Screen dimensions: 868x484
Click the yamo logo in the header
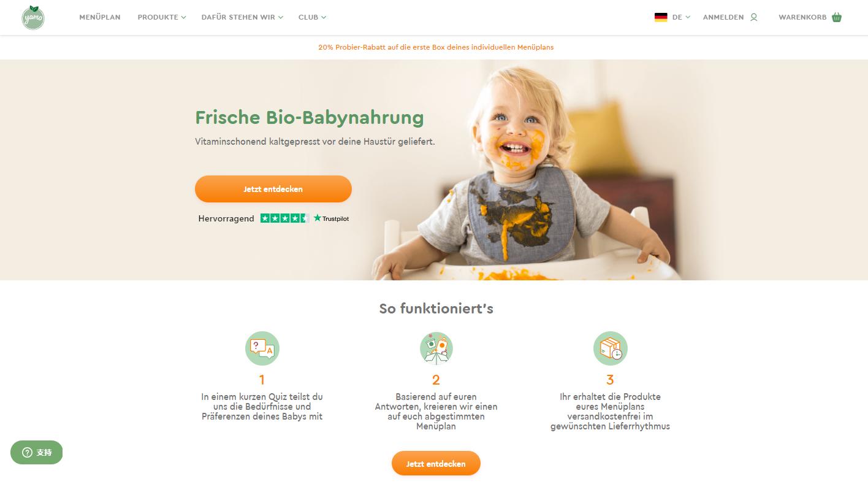(33, 17)
